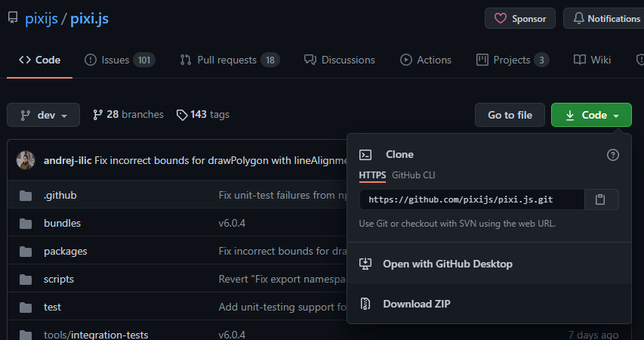Click the Projects count badge 3

(x=541, y=60)
